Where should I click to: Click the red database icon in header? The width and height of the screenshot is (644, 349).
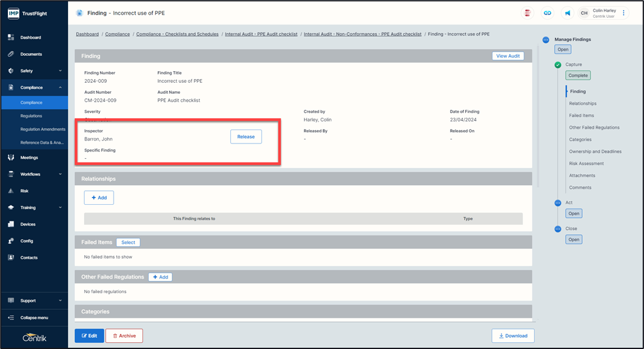pyautogui.click(x=527, y=13)
